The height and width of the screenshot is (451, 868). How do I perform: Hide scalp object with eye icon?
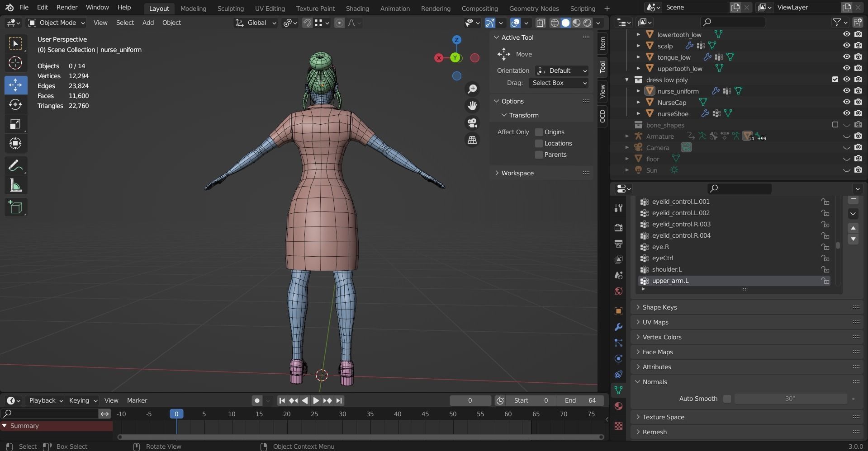click(847, 46)
